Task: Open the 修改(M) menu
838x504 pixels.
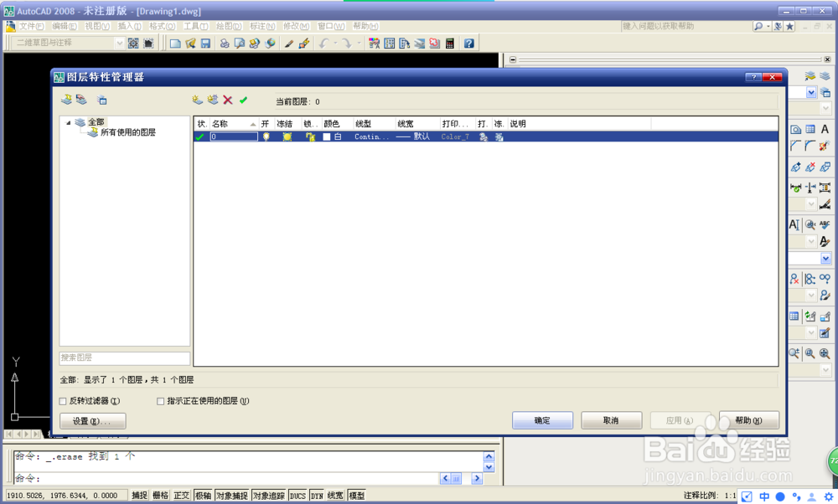Action: 296,26
